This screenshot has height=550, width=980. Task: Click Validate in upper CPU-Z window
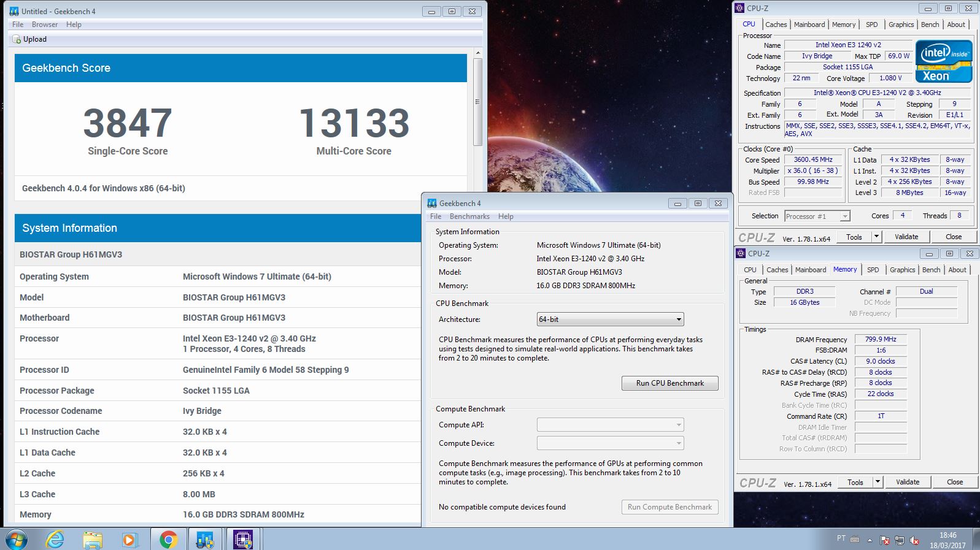pos(906,237)
